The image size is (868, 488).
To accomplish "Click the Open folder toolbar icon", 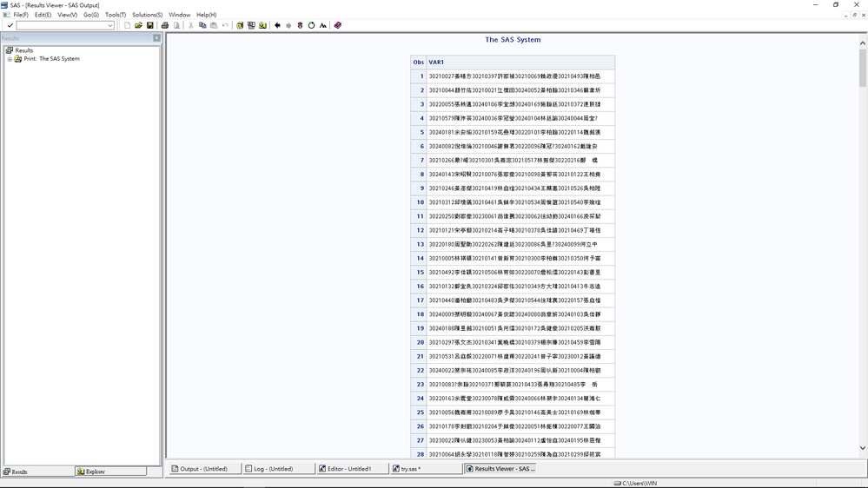I will 138,25.
